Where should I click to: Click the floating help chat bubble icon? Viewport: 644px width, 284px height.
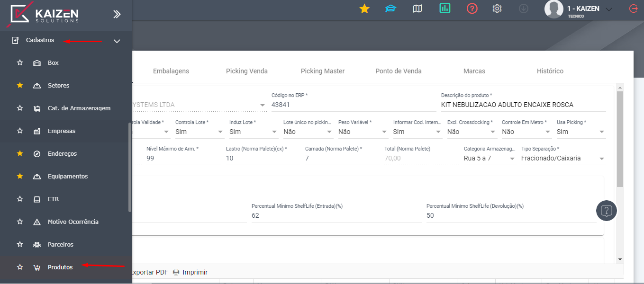[607, 211]
